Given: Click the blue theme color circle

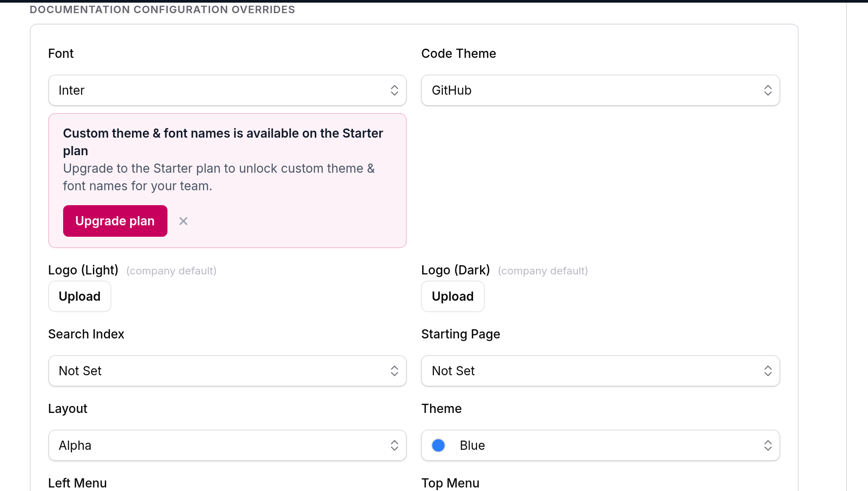Looking at the screenshot, I should coord(438,445).
